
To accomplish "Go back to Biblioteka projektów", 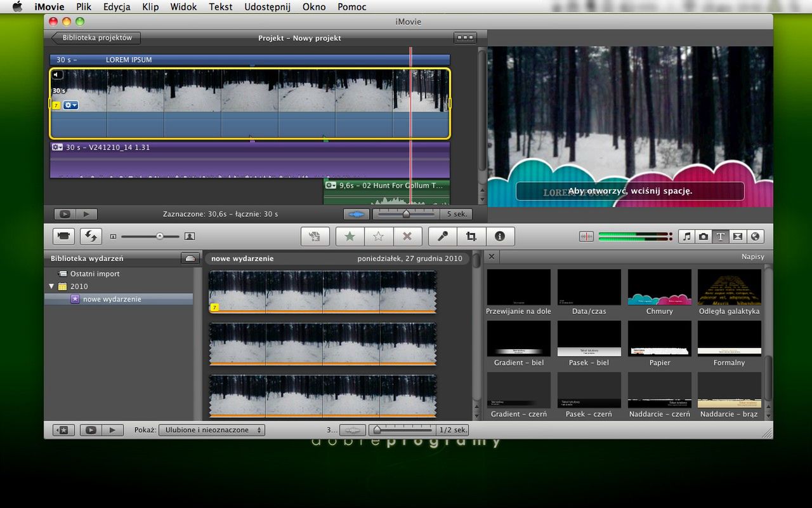I will tap(96, 38).
